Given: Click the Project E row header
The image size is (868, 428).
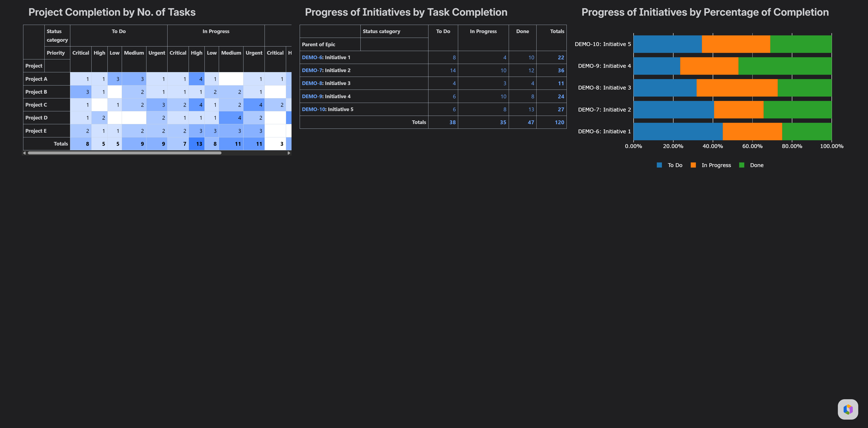Looking at the screenshot, I should click(46, 131).
